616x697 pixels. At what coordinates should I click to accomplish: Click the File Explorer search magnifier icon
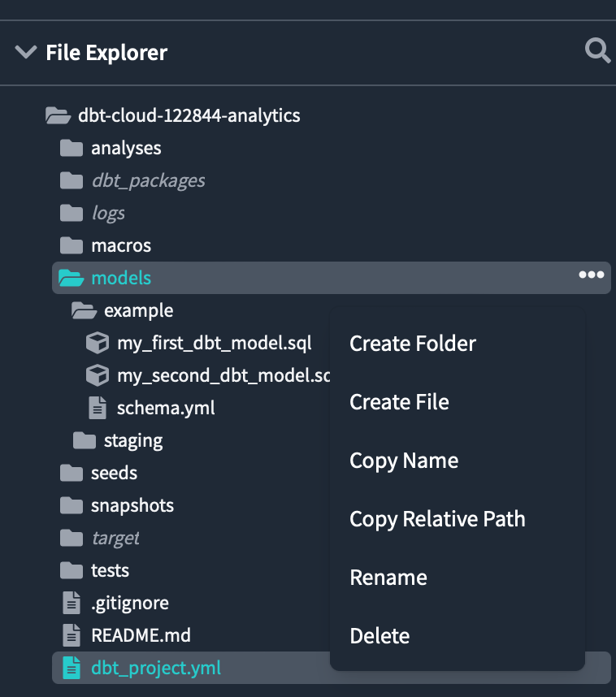coord(597,52)
